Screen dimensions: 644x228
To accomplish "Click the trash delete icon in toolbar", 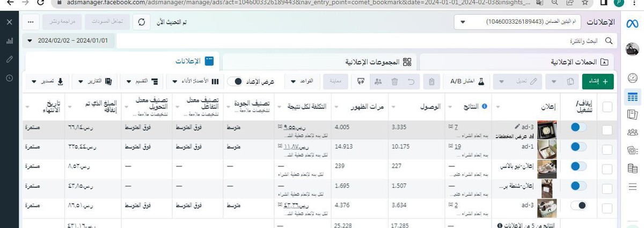I will (x=394, y=81).
